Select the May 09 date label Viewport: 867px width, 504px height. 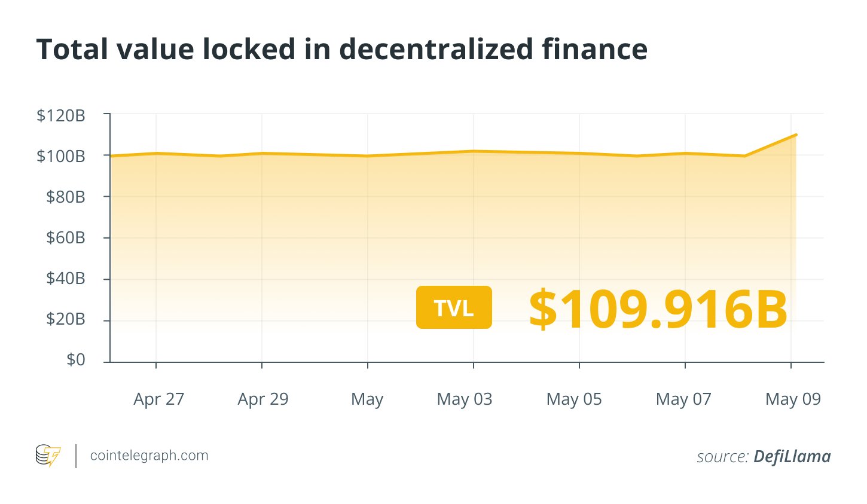tap(793, 399)
